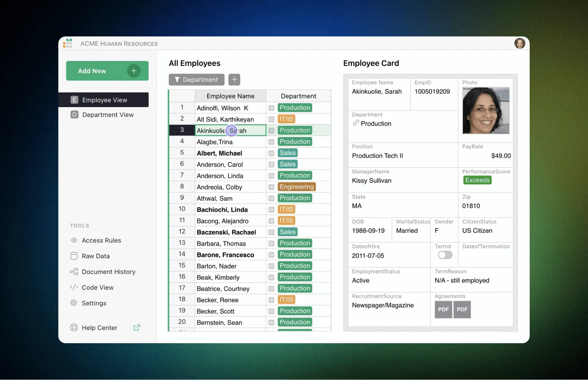Open the second PDF agreement
The width and height of the screenshot is (588, 380).
[x=462, y=309]
